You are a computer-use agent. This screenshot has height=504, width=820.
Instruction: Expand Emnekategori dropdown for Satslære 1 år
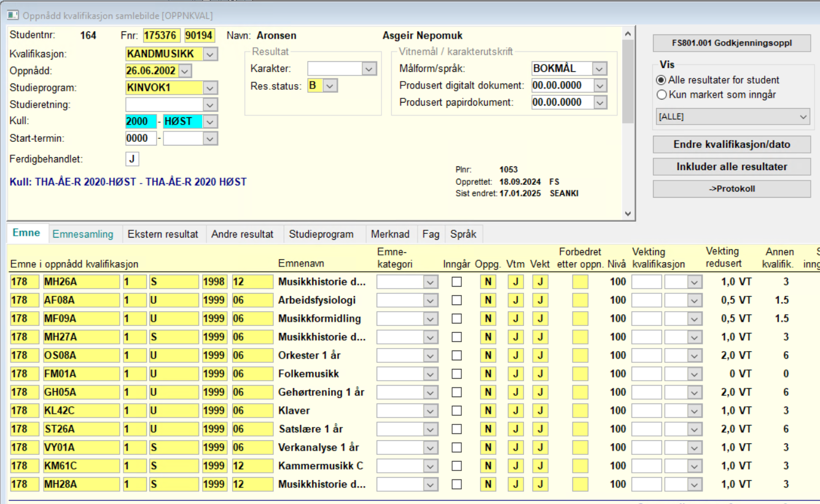tap(431, 429)
